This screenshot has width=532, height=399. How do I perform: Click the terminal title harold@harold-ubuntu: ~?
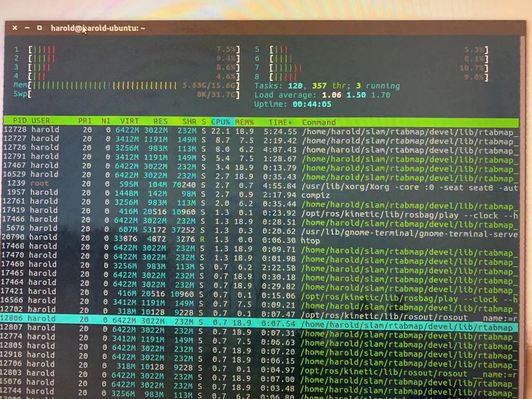(x=98, y=28)
